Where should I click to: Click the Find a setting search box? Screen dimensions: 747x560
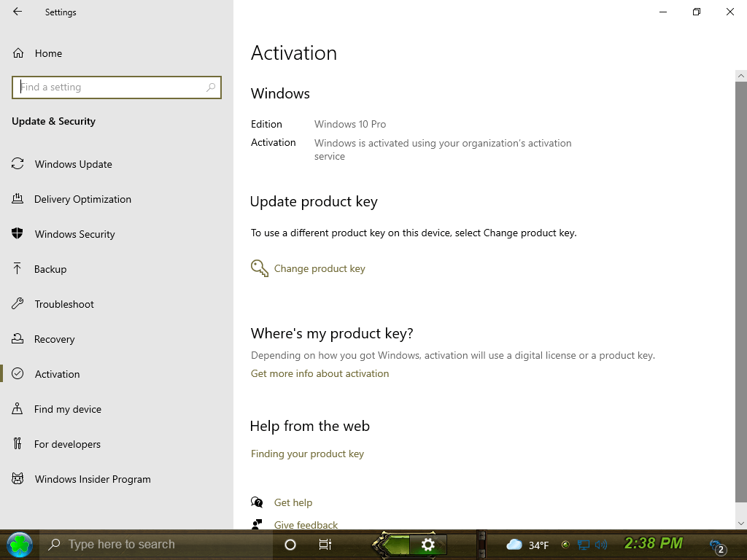pos(117,87)
